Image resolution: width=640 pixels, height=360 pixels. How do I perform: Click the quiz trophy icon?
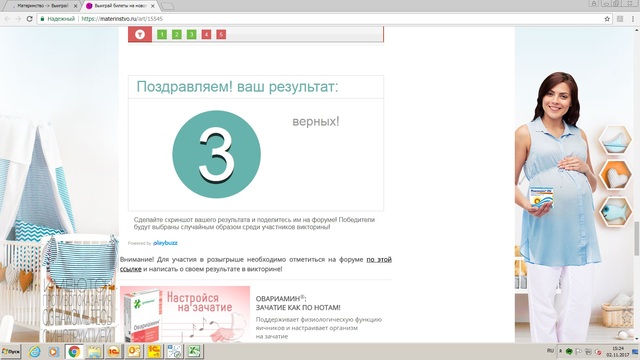[140, 34]
